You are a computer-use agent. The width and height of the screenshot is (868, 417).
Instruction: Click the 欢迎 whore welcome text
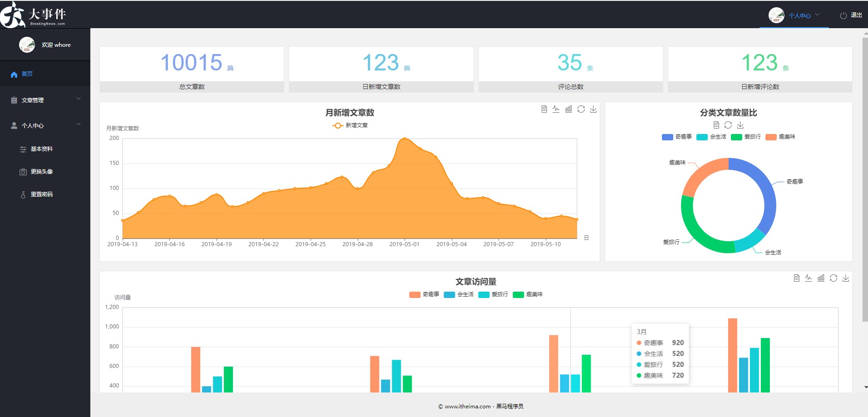coord(56,45)
